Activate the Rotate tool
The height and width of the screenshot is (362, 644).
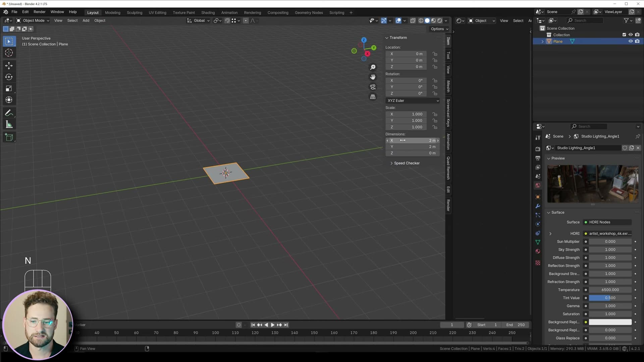[9, 77]
